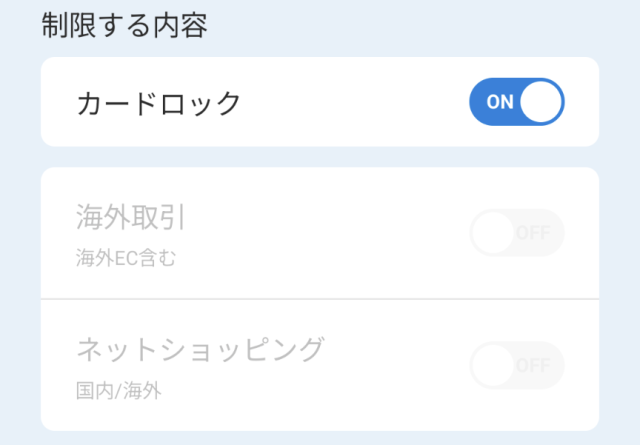Image resolution: width=640 pixels, height=445 pixels.
Task: Tap empty space in the カードロック card
Action: click(350, 102)
